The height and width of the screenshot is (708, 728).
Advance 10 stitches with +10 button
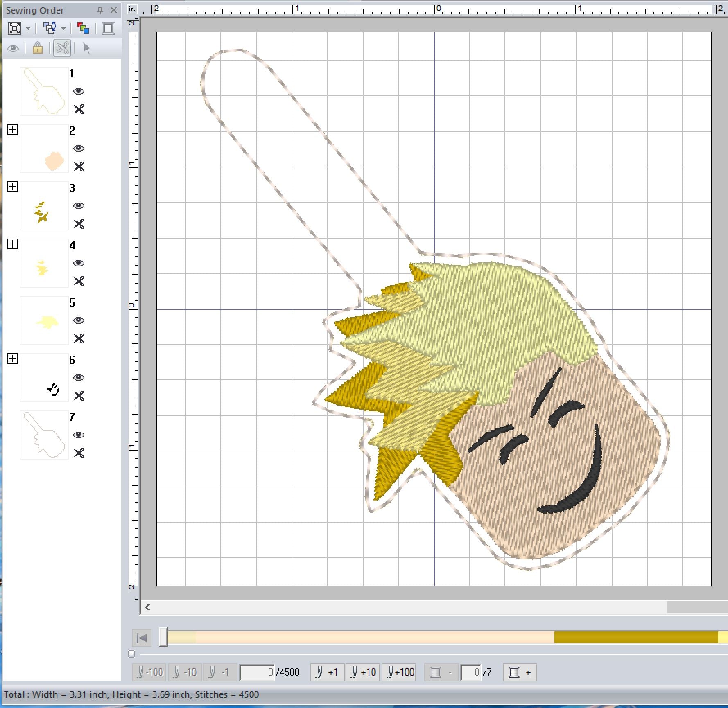tap(363, 672)
